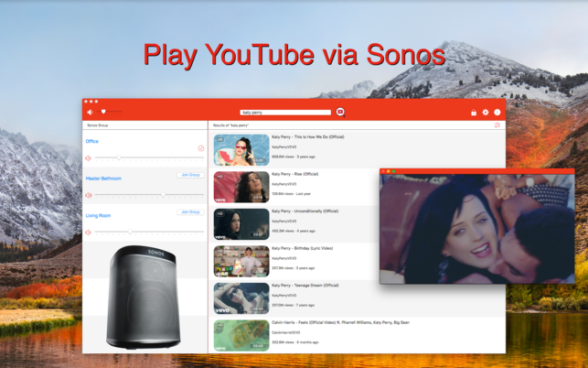Open the Calvin Harris 'Feels' video thumbnail
Viewport: 588px width, 368px height.
(x=241, y=336)
